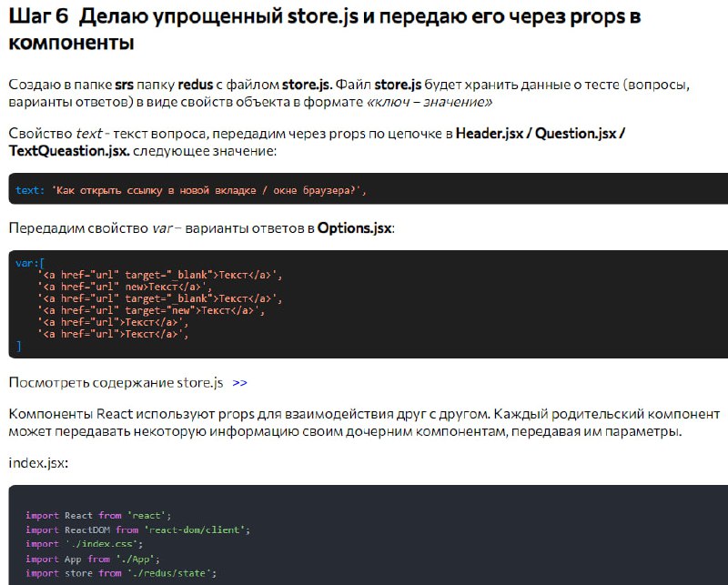
Task: Click the 'Шаг 6' heading text
Action: (38, 16)
